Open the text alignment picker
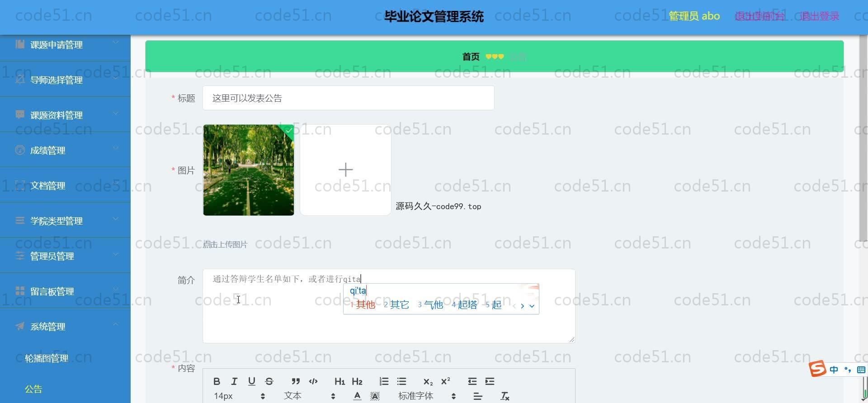The width and height of the screenshot is (868, 403). point(478,396)
